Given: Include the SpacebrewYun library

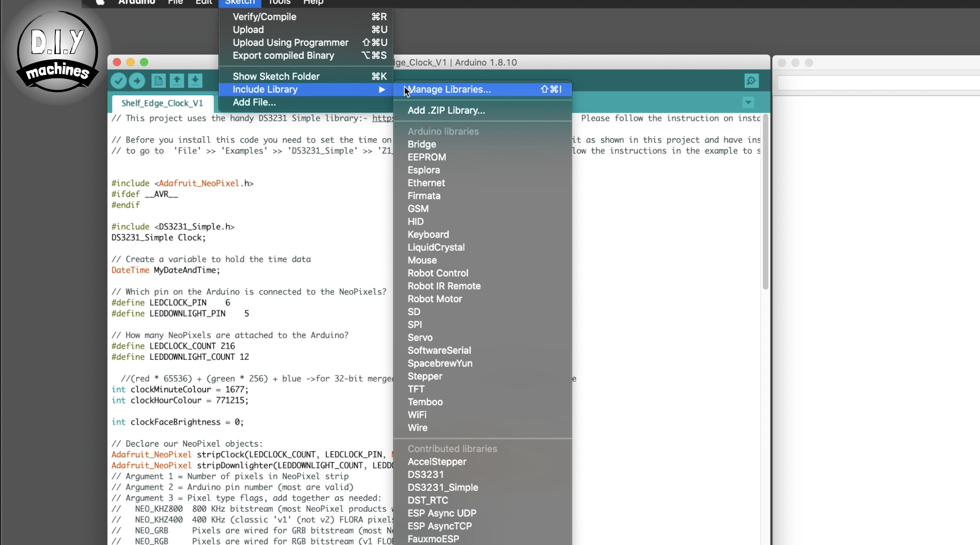Looking at the screenshot, I should point(483,363).
